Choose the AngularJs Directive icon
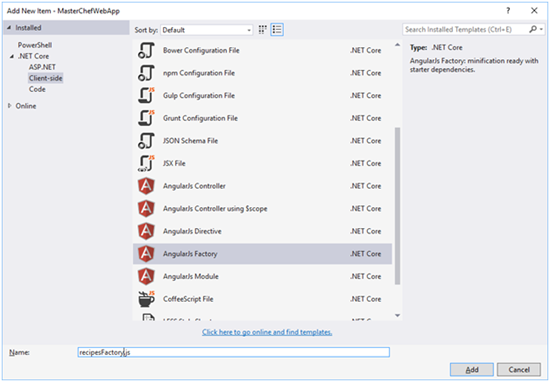Screen dimensions: 550x382 click(x=146, y=231)
